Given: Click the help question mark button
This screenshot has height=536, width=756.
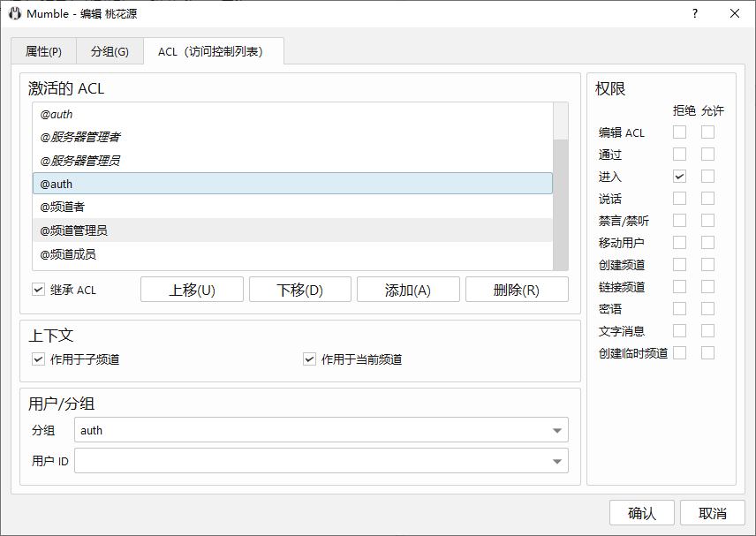Looking at the screenshot, I should click(x=694, y=13).
